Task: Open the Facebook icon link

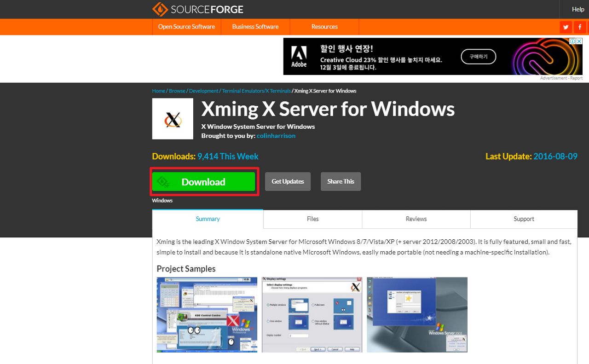Action: [580, 27]
